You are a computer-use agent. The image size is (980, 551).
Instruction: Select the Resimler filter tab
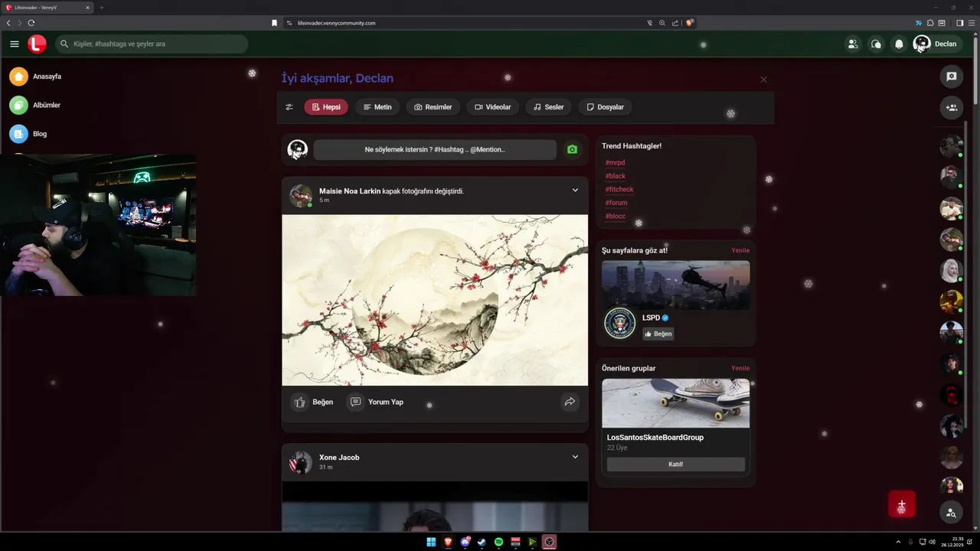tap(433, 107)
